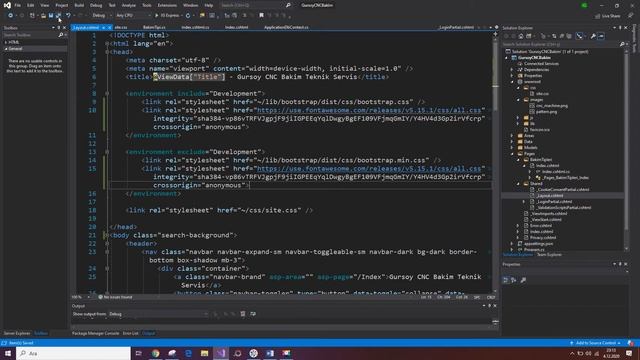Screen dimensions: 640x360
Task: Click the Property Pages wrench in the Properties panel
Action: tap(523, 280)
